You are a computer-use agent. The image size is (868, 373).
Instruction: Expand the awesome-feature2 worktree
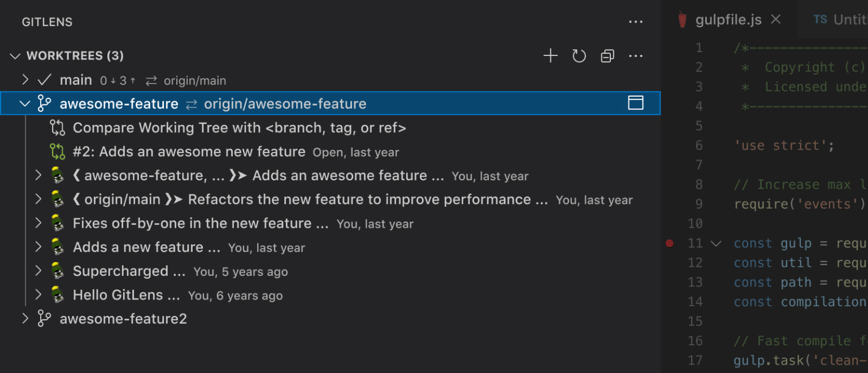pos(25,319)
